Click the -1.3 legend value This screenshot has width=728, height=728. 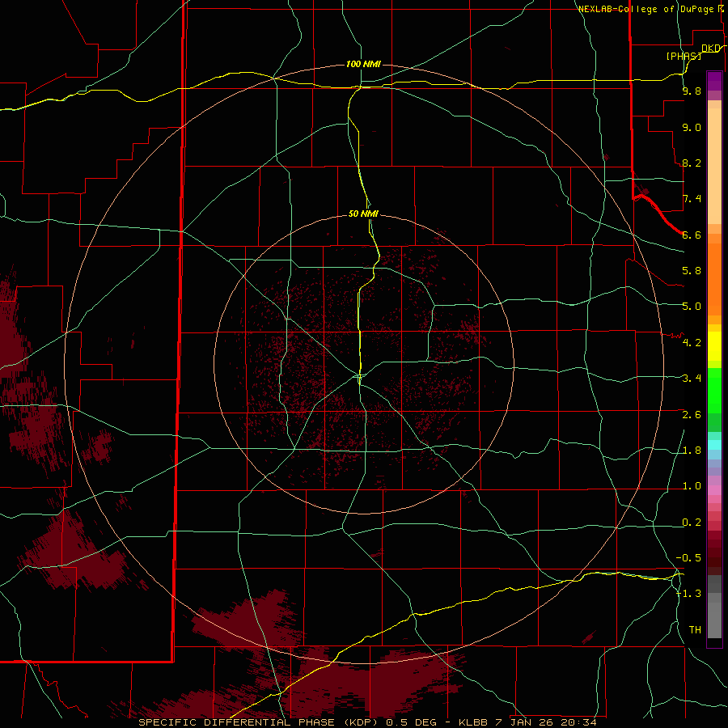(x=688, y=594)
